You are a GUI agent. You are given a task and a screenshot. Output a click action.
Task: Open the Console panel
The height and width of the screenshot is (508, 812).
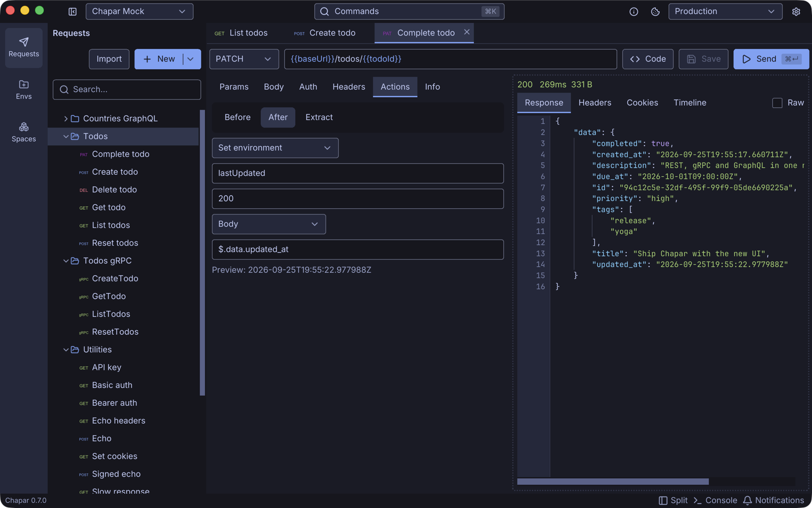point(715,500)
